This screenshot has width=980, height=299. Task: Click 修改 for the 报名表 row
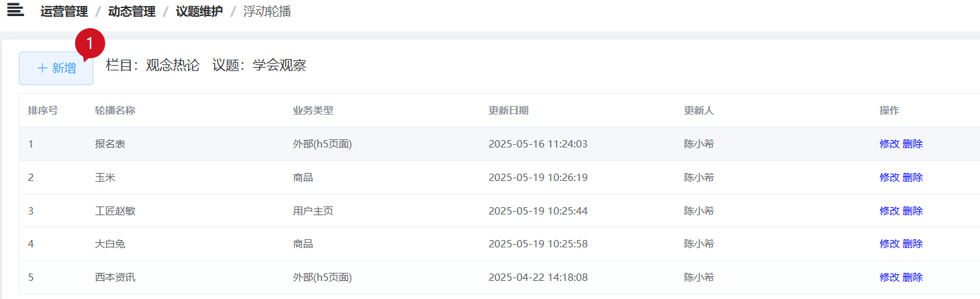click(889, 143)
